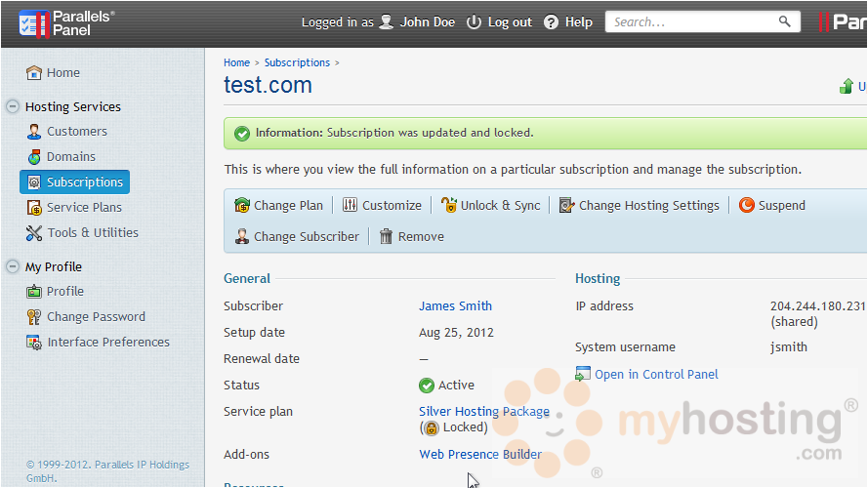Screen dimensions: 868x488
Task: Click the Customize button
Action: (x=382, y=205)
